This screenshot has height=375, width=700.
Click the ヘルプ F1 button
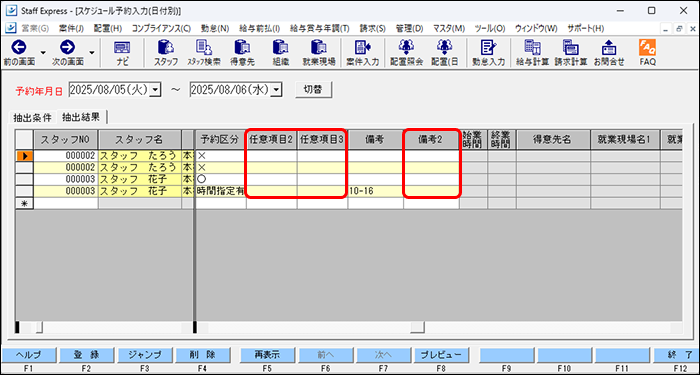(x=29, y=355)
